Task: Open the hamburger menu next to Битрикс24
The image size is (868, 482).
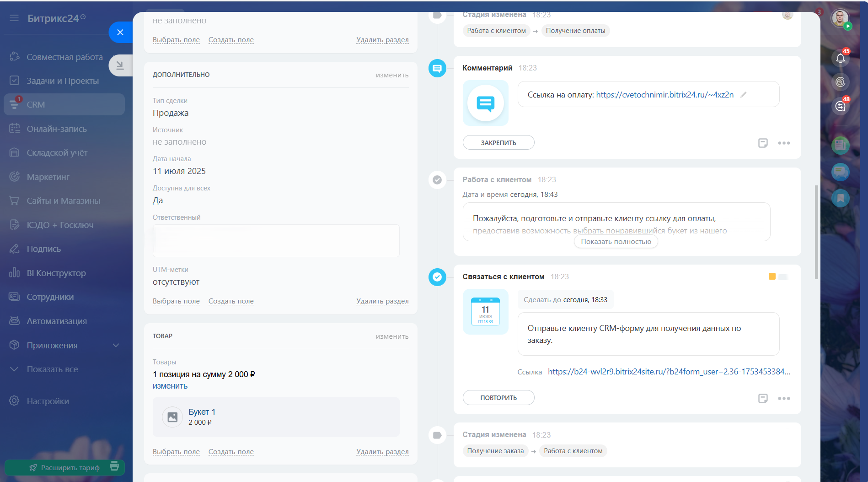Action: pos(14,18)
